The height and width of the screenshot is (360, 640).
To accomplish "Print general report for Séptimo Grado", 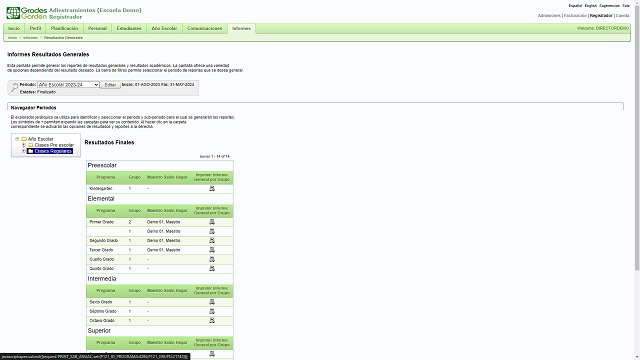I will click(x=212, y=311).
